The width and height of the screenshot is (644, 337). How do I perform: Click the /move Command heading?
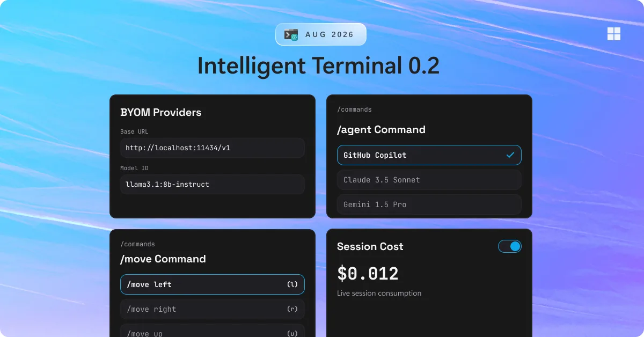[x=163, y=259]
